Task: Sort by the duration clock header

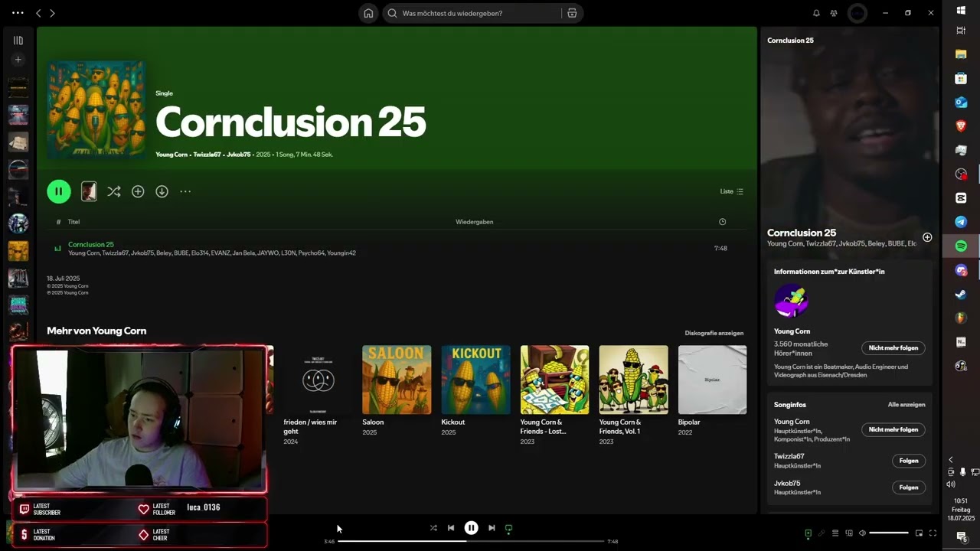Action: tap(722, 222)
